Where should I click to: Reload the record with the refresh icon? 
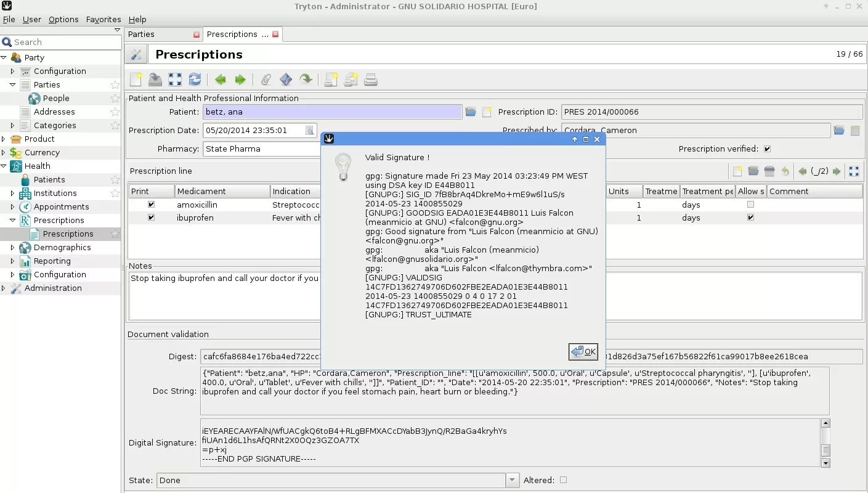pos(195,79)
